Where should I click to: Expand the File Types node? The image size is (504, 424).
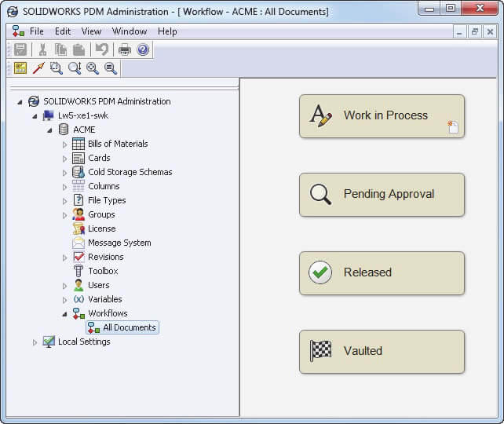coord(64,201)
